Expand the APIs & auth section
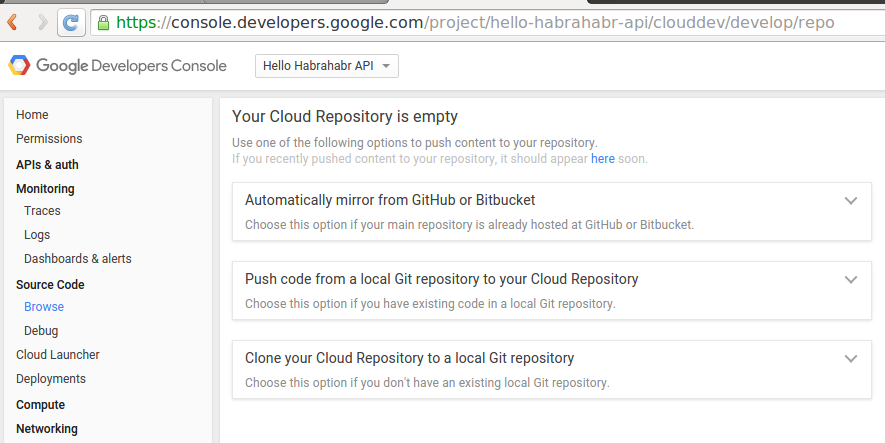This screenshot has height=443, width=885. point(47,165)
